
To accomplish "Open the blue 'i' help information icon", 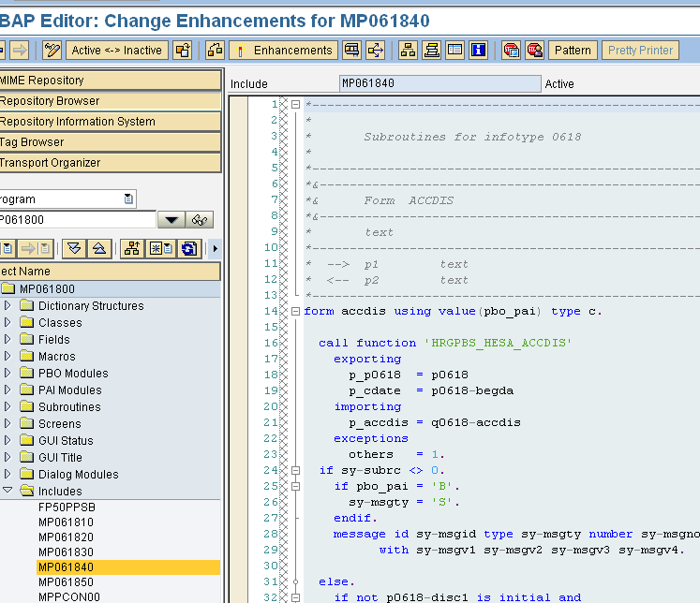I will 478,51.
